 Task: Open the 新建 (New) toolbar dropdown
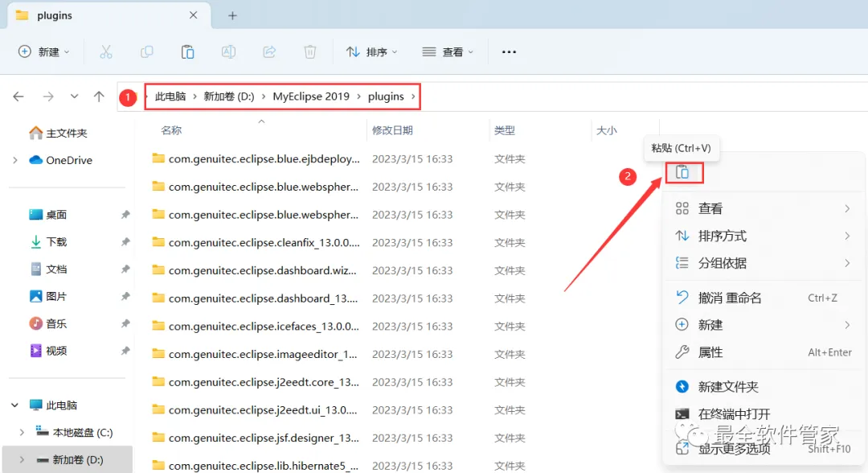click(x=44, y=52)
